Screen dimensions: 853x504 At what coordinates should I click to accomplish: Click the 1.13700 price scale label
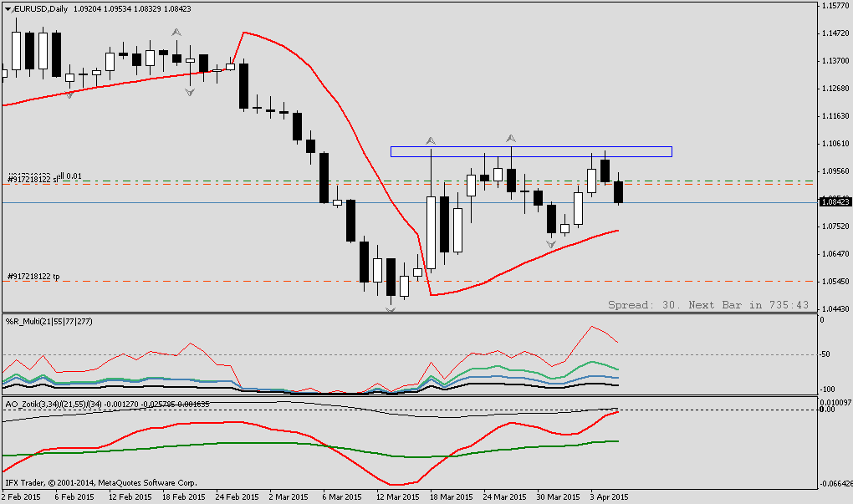click(x=835, y=61)
